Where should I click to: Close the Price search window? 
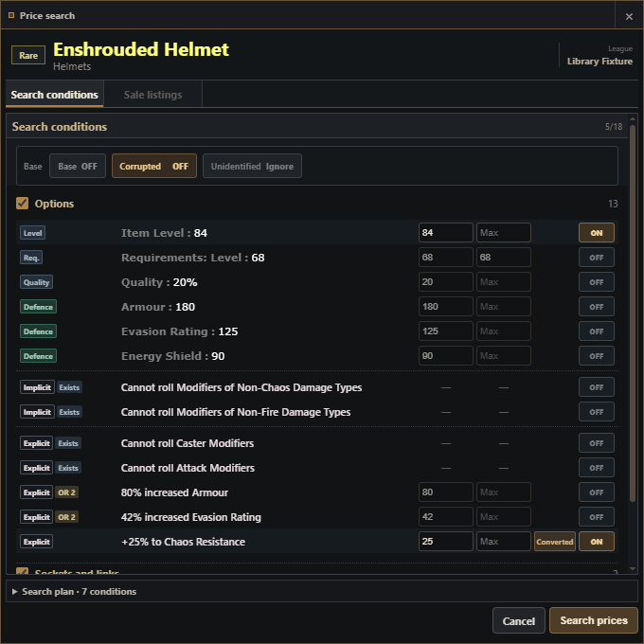[x=629, y=16]
